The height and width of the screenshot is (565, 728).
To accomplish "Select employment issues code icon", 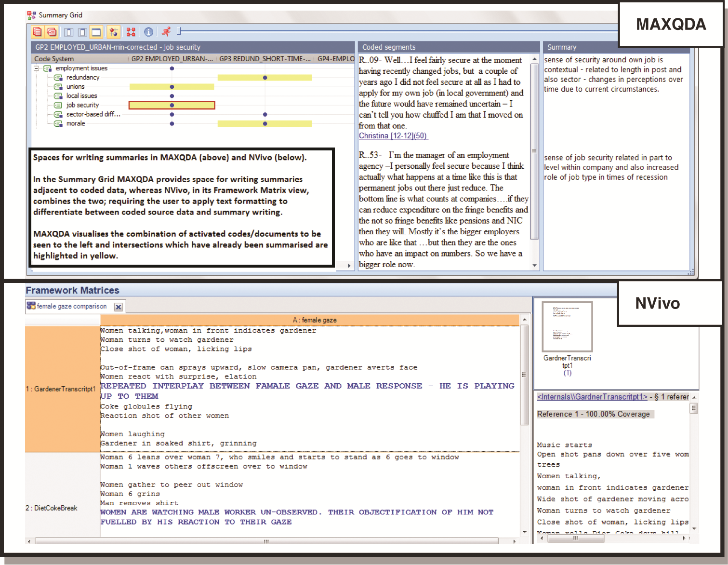I will click(x=47, y=68).
